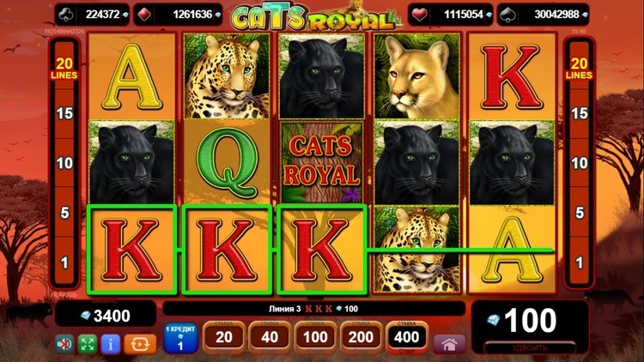644x362 pixels.
Task: Select the highlighted 400 bet button
Action: pos(407,337)
